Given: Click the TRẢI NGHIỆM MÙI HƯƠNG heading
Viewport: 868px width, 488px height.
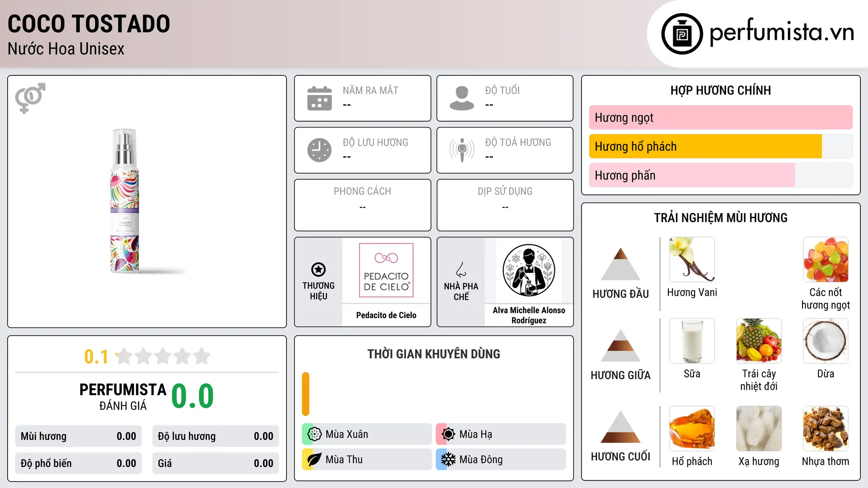Looking at the screenshot, I should pyautogui.click(x=721, y=218).
